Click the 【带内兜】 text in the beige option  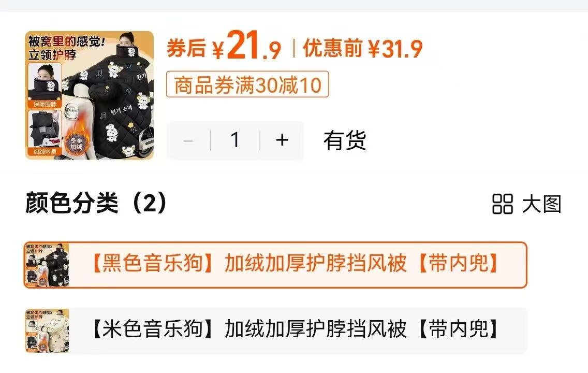pyautogui.click(x=459, y=329)
